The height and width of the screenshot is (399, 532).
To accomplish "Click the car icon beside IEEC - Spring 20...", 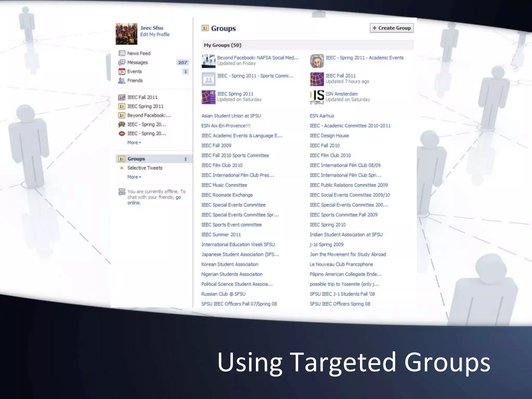I will (x=122, y=124).
